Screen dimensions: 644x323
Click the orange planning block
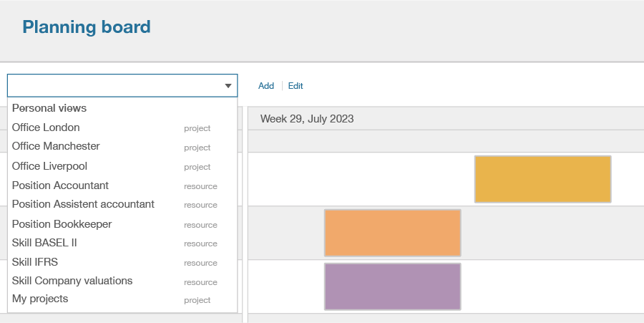point(393,233)
